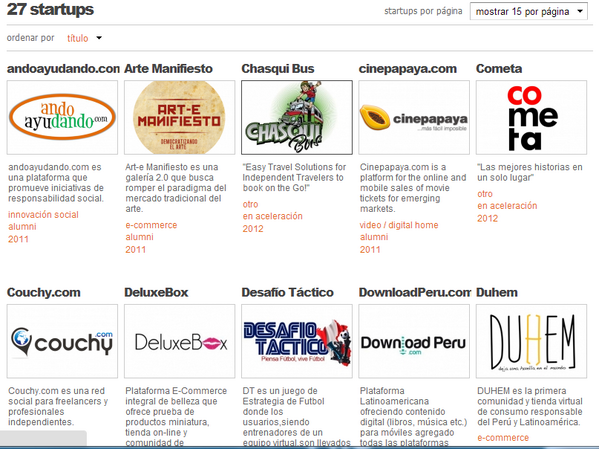The width and height of the screenshot is (599, 449).
Task: Click 'video / digital home' under cinepapaya.com
Action: coord(399,225)
